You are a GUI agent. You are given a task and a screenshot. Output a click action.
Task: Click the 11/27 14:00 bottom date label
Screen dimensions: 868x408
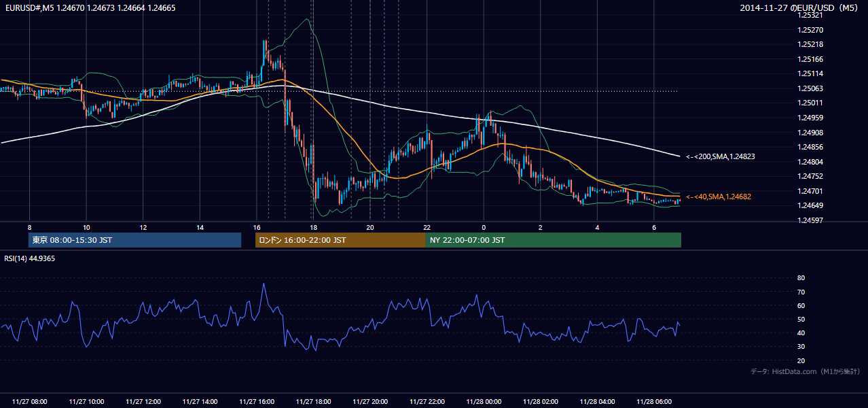coord(200,402)
